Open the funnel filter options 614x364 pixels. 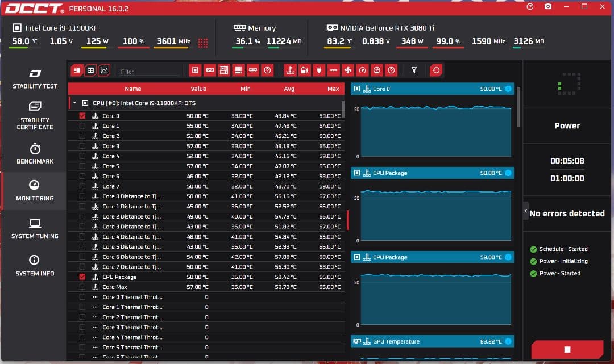pos(414,70)
